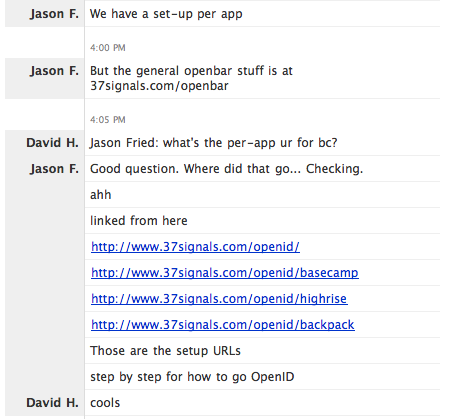Click the "Those are the setup URLs" message
The height and width of the screenshot is (419, 450).
pyautogui.click(x=165, y=351)
